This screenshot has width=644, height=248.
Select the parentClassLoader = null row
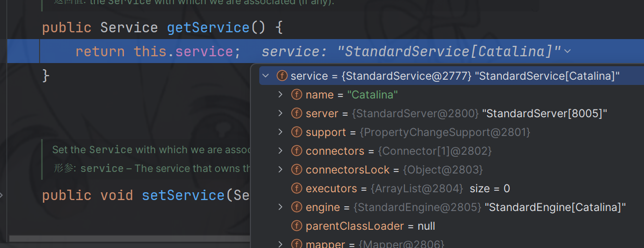click(x=370, y=226)
